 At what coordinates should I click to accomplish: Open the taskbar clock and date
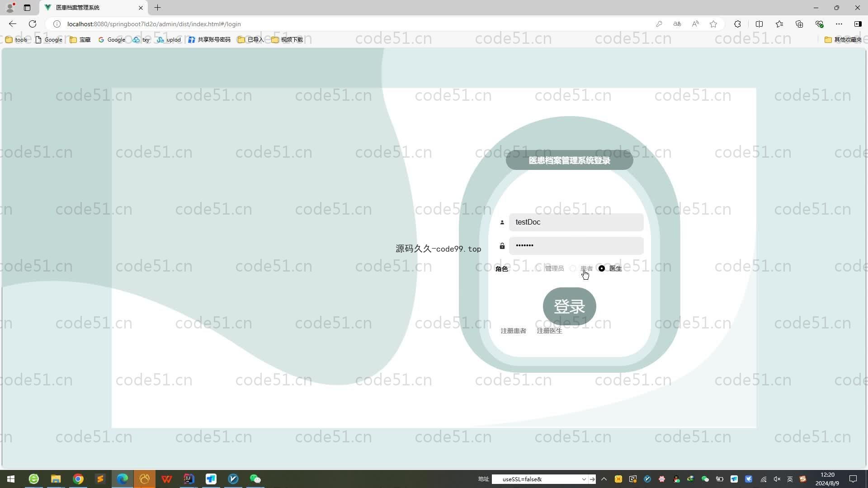[x=827, y=479]
